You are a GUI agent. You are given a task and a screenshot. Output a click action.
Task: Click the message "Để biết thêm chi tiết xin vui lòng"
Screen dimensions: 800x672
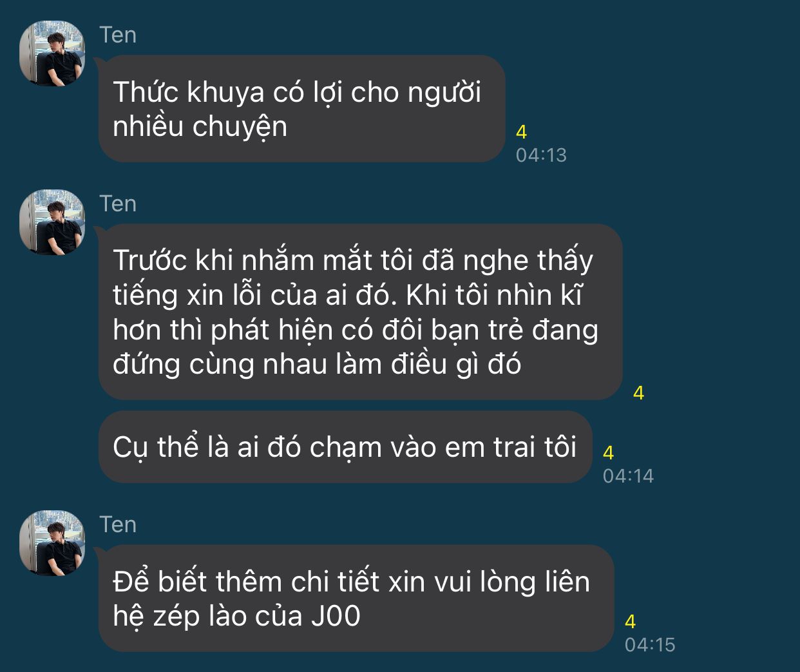point(356,599)
